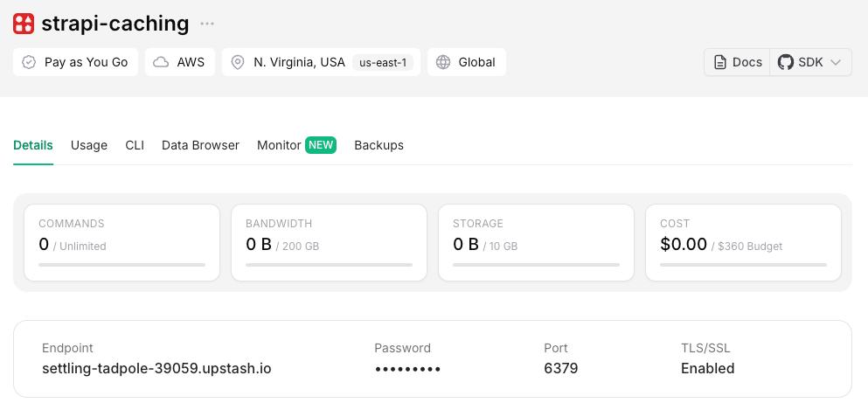Go to the Data Browser tab
Screen dimensions: 868x417
tap(200, 145)
